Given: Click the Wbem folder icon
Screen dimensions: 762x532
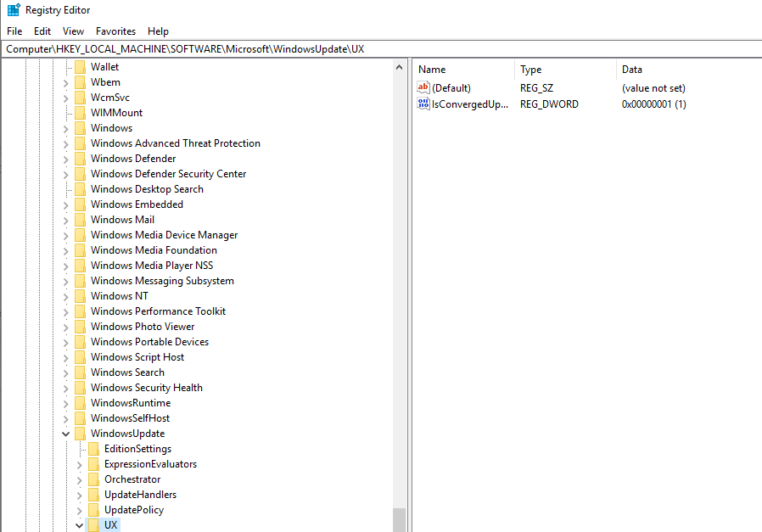Looking at the screenshot, I should [80, 82].
